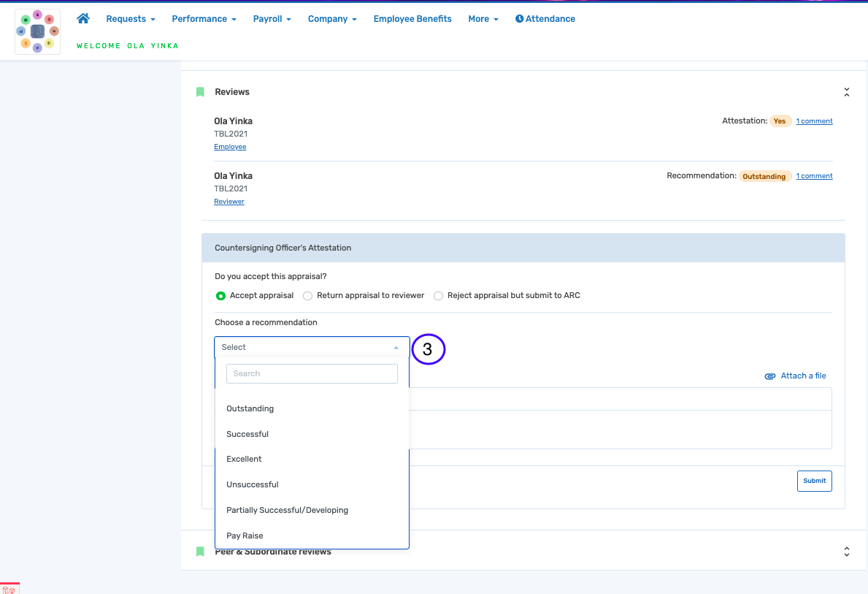Screen dimensions: 868x594
Task: Expand the Peer & Subordinate reviews section
Action: click(846, 552)
